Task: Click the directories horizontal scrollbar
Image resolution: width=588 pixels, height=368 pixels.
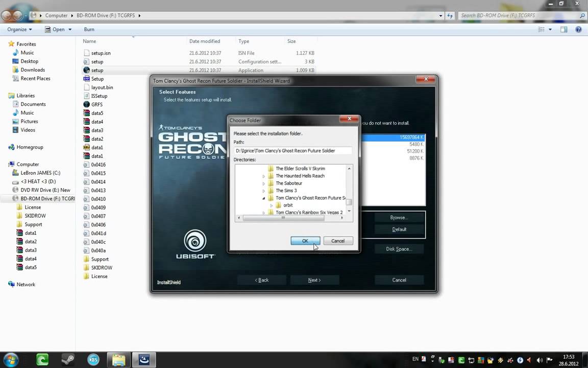Action: (283, 218)
